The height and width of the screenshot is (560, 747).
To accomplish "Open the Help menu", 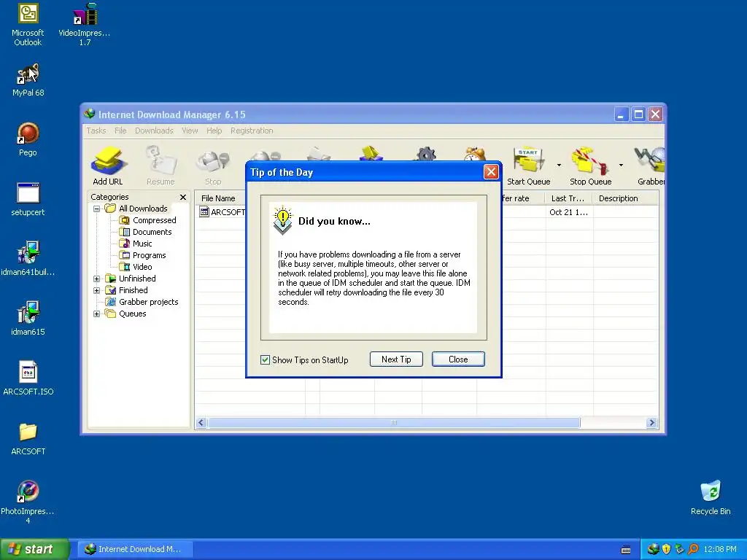I will click(x=214, y=131).
